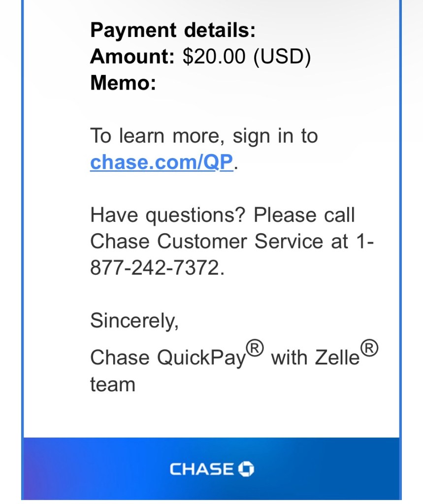Click the Payment details heading
423x504 pixels.
click(173, 31)
